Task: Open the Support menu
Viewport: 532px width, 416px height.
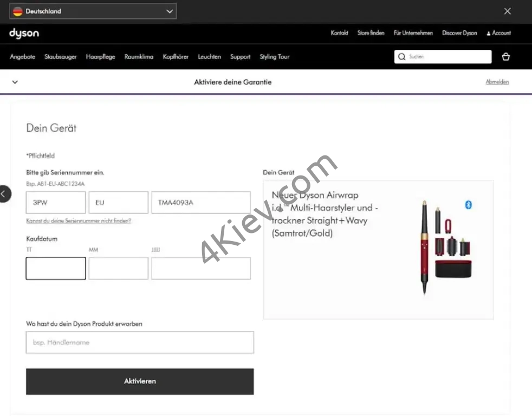Action: point(240,57)
